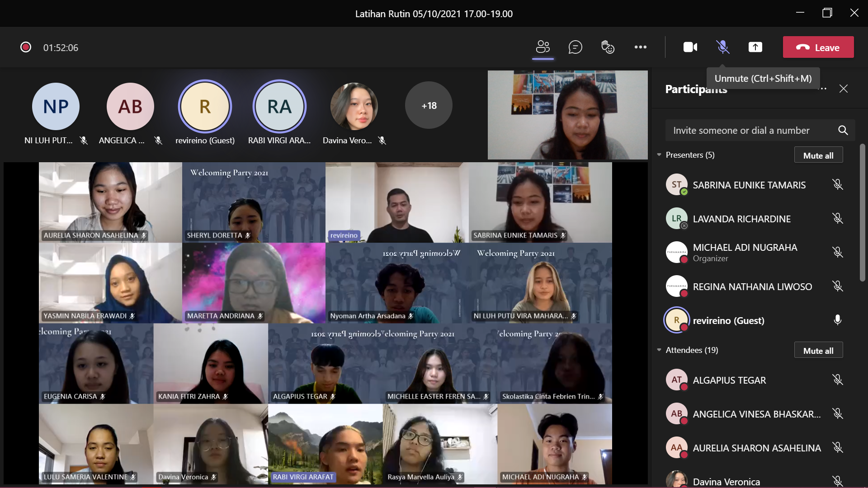Unmute the microphone
Viewport: 868px width, 488px height.
722,47
